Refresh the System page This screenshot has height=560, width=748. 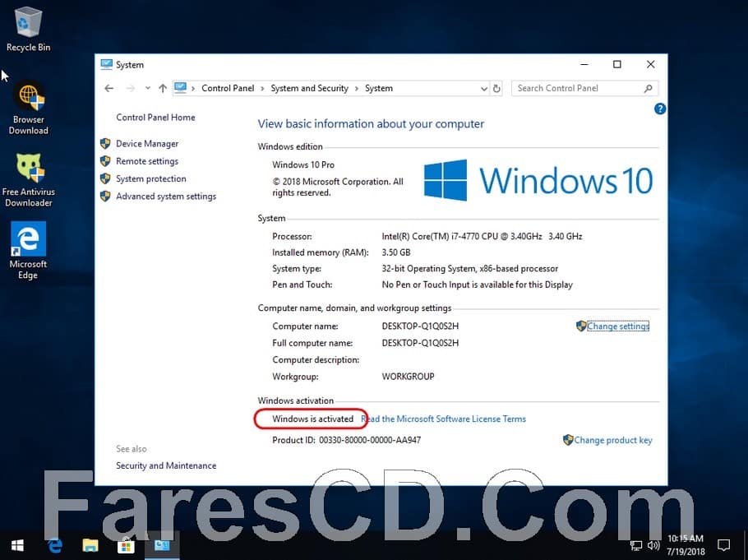[x=496, y=89]
